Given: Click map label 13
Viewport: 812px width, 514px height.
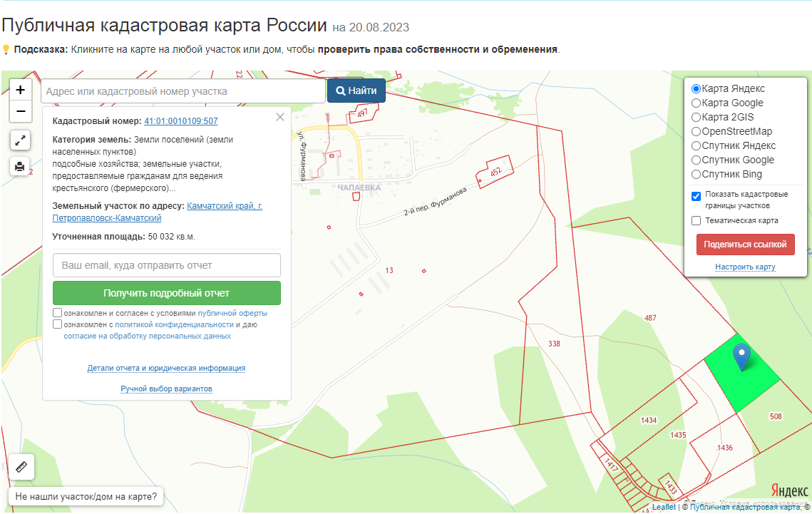Looking at the screenshot, I should pos(389,270).
